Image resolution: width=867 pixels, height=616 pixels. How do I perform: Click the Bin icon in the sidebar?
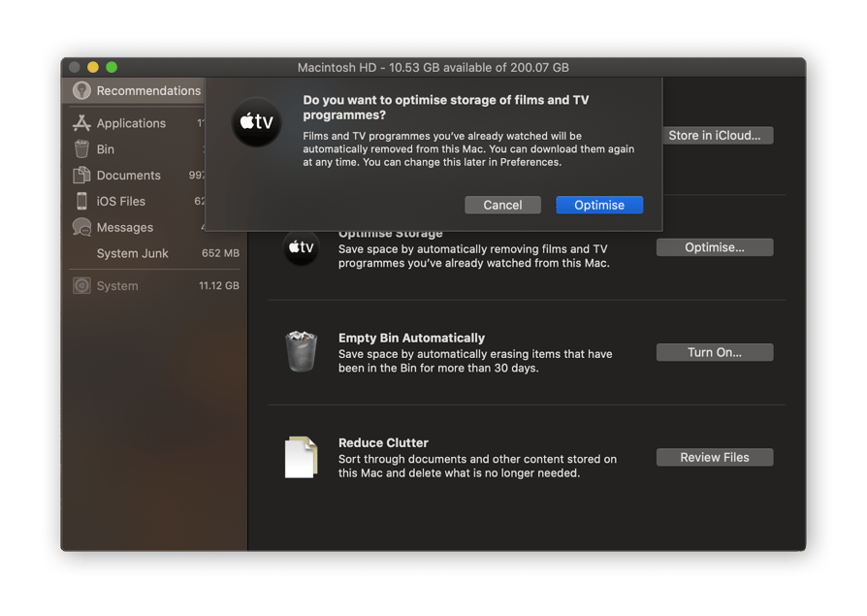point(82,148)
